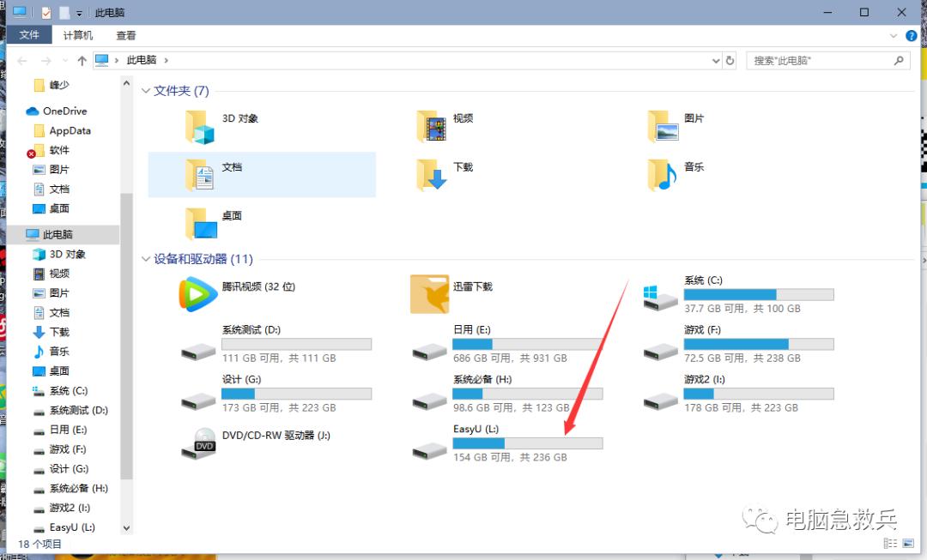The width and height of the screenshot is (927, 560).
Task: Click the back navigation button
Action: click(22, 60)
